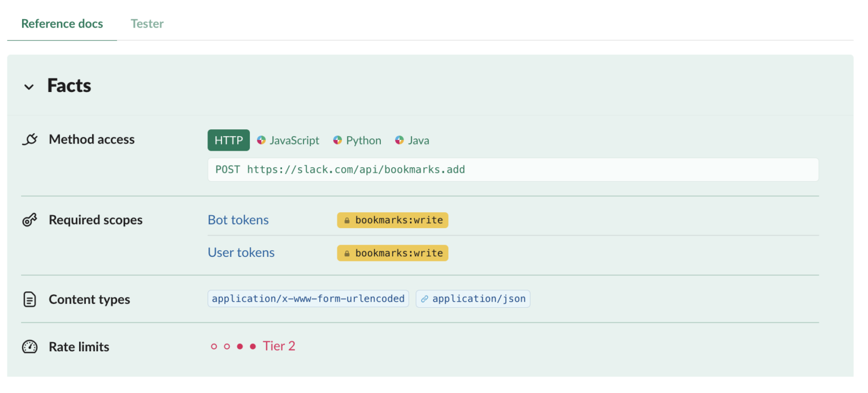Click the rate limit dots indicator
The image size is (868, 393).
pos(232,346)
